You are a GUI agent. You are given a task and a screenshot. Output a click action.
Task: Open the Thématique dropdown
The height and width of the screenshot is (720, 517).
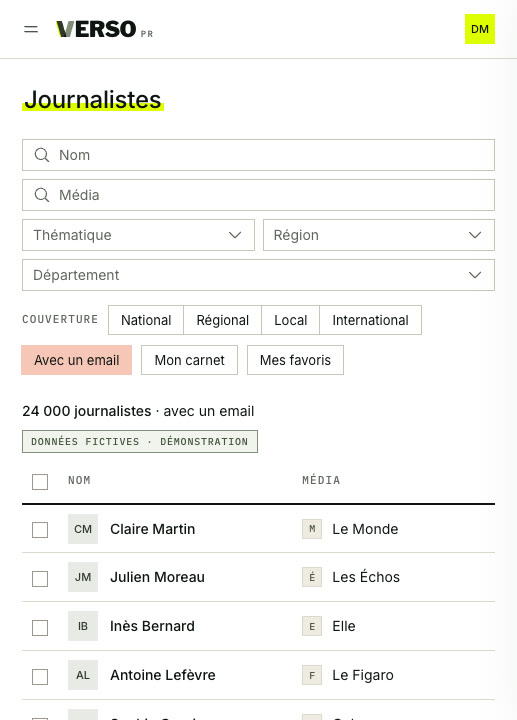138,235
